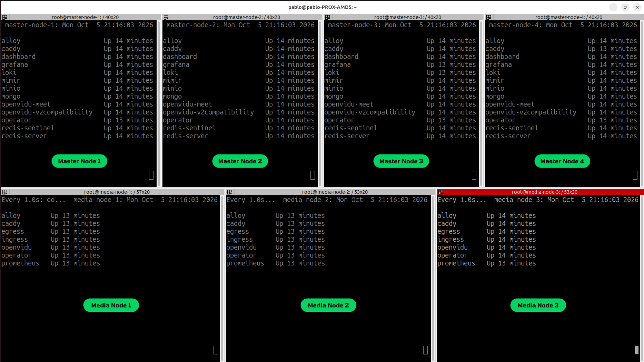The height and width of the screenshot is (362, 644).
Task: Click the Media Node 1 green label
Action: [111, 305]
